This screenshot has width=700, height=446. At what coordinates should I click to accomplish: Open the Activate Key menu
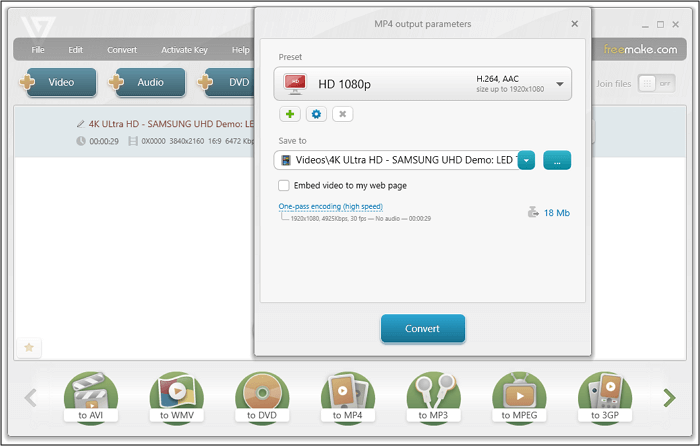[x=184, y=50]
